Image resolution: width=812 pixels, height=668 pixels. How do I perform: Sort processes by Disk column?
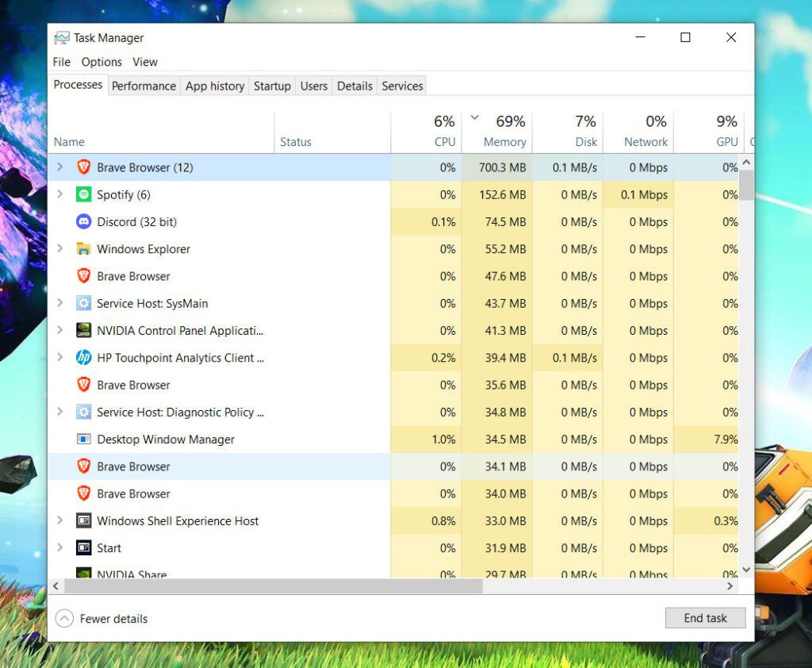(568, 132)
